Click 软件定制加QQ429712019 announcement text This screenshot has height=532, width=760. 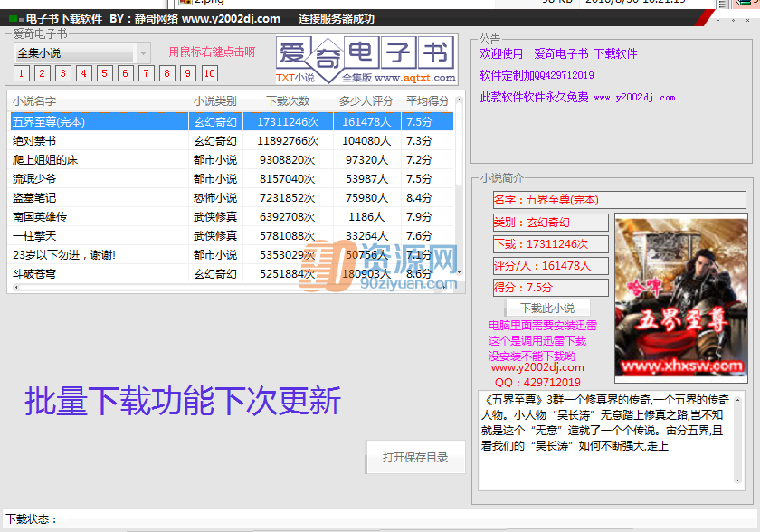pos(537,75)
